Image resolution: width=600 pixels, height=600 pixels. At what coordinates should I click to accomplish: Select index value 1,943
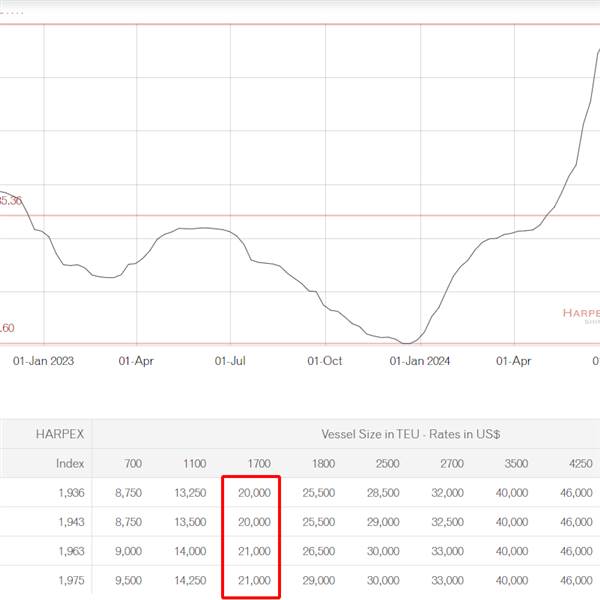click(71, 522)
